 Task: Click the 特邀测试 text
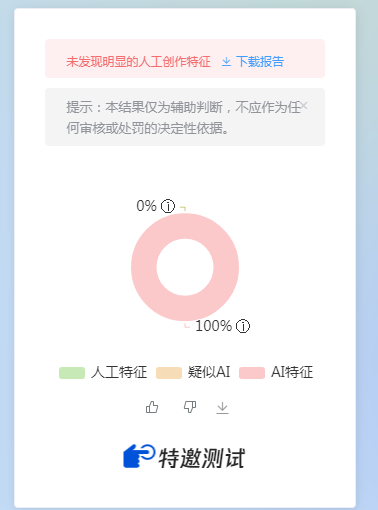click(202, 458)
